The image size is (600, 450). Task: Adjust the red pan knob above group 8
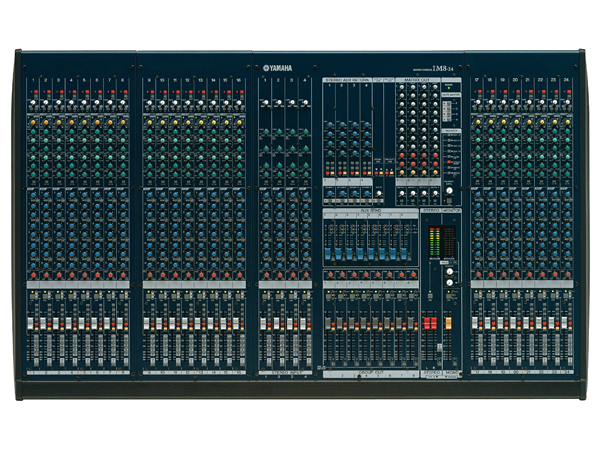coord(413,274)
